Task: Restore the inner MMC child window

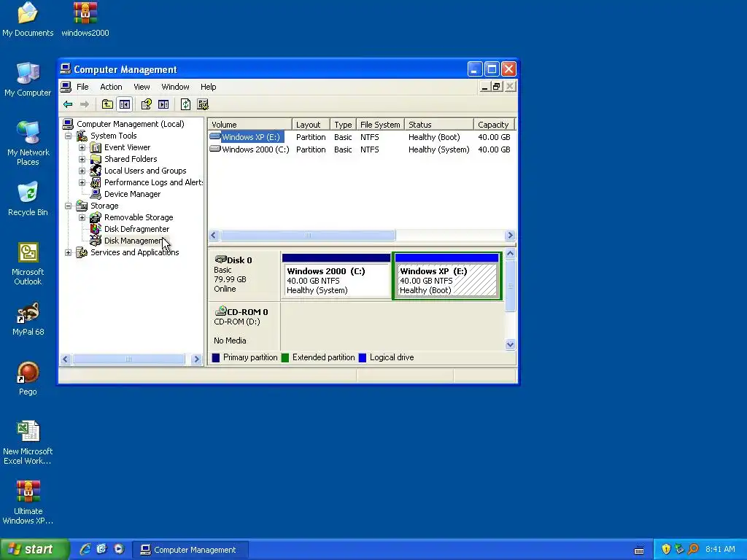Action: pyautogui.click(x=497, y=87)
